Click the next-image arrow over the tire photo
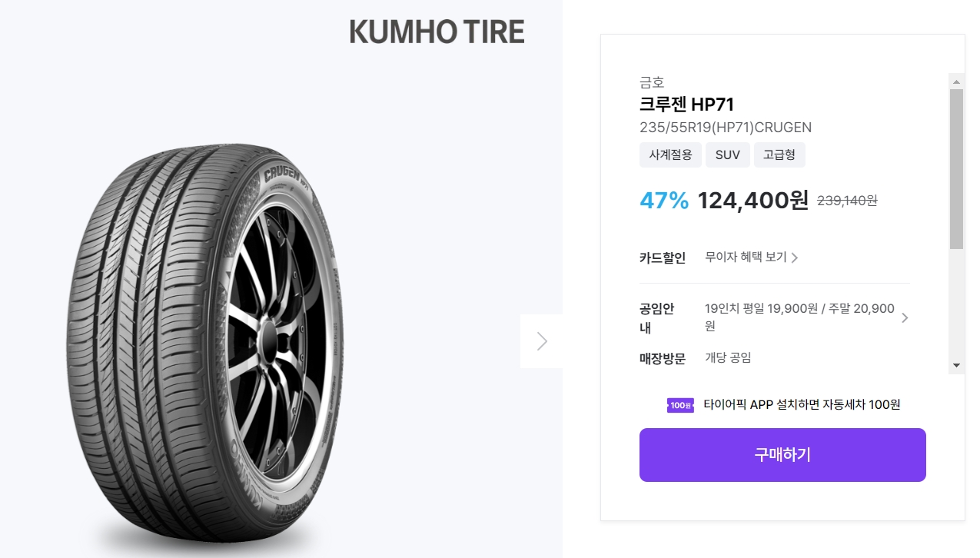This screenshot has height=558, width=980. (x=542, y=341)
